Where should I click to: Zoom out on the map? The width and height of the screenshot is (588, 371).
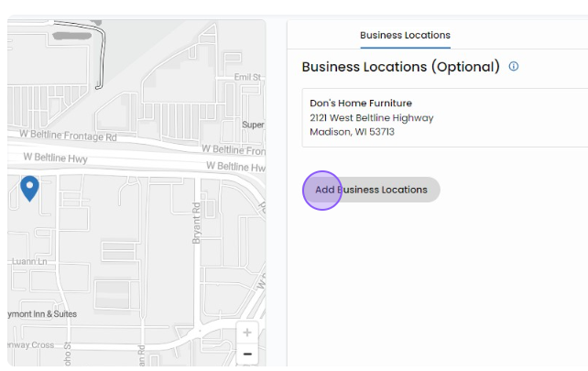pyautogui.click(x=247, y=354)
